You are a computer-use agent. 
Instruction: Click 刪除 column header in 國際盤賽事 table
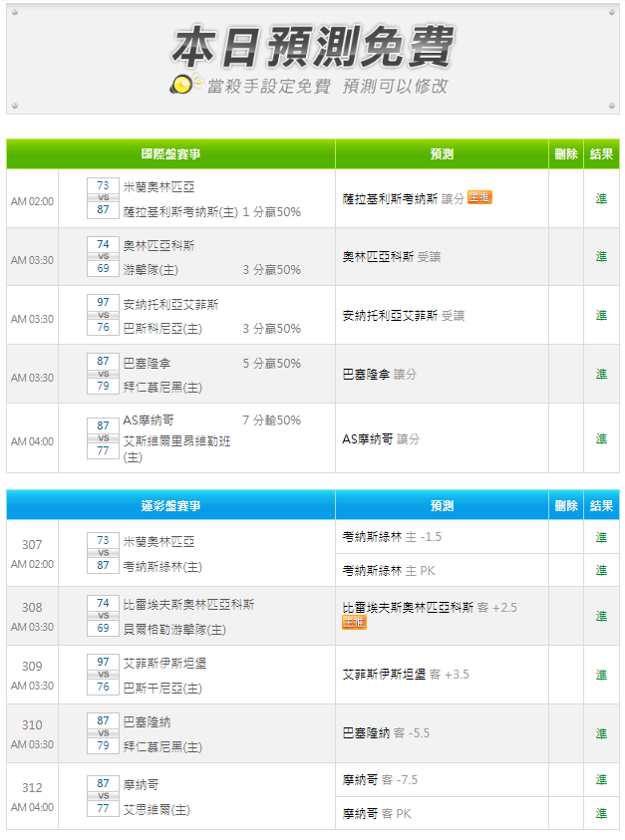(566, 154)
